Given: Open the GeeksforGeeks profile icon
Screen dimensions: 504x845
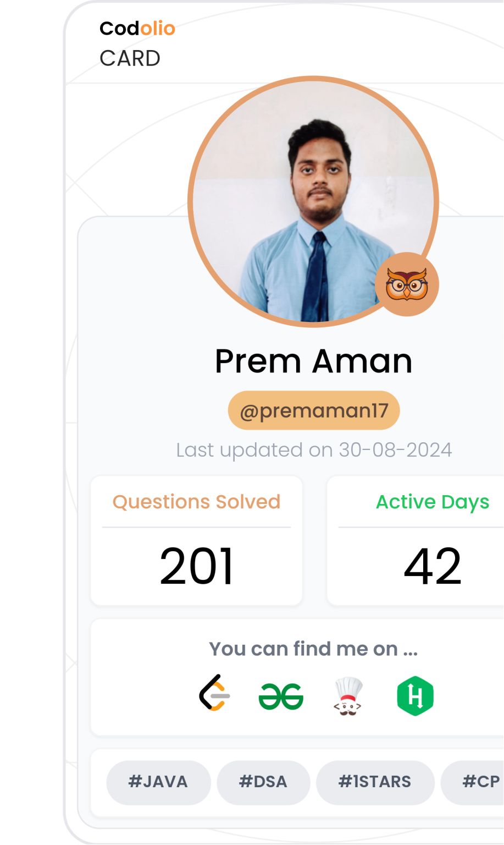Looking at the screenshot, I should point(280,696).
